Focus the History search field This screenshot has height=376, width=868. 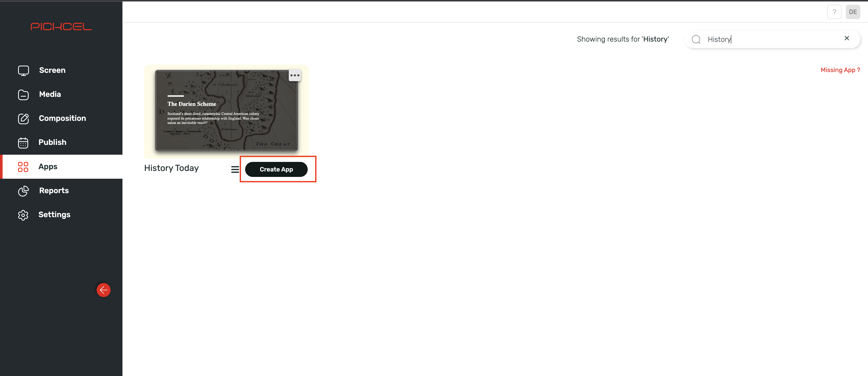[772, 40]
